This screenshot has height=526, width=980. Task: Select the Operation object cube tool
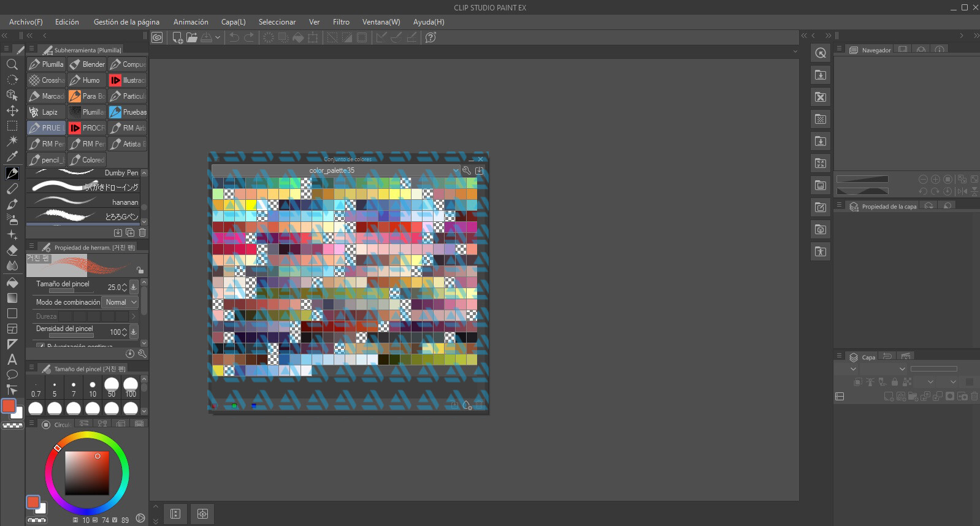point(12,95)
